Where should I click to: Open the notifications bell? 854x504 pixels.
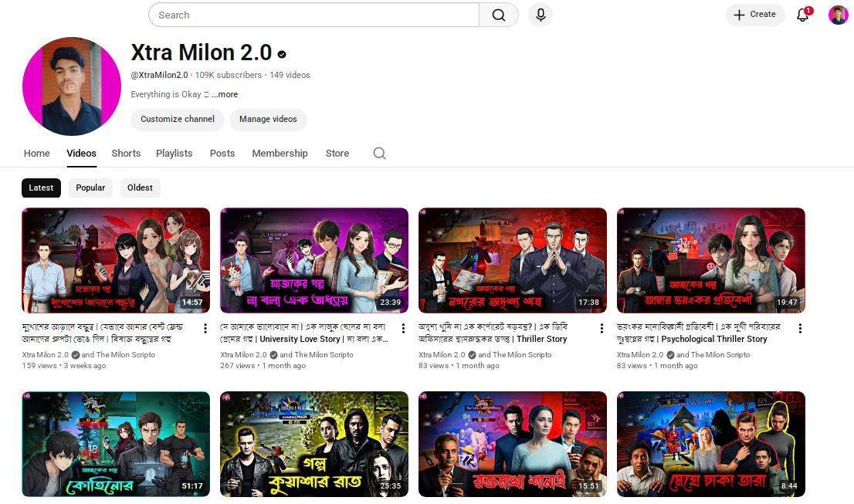pos(803,15)
